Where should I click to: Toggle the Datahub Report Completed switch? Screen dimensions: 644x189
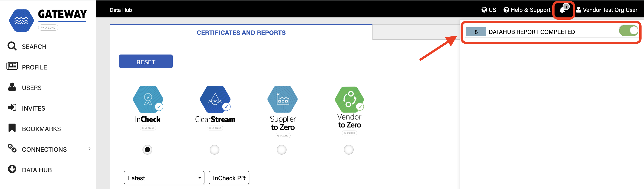pyautogui.click(x=629, y=31)
